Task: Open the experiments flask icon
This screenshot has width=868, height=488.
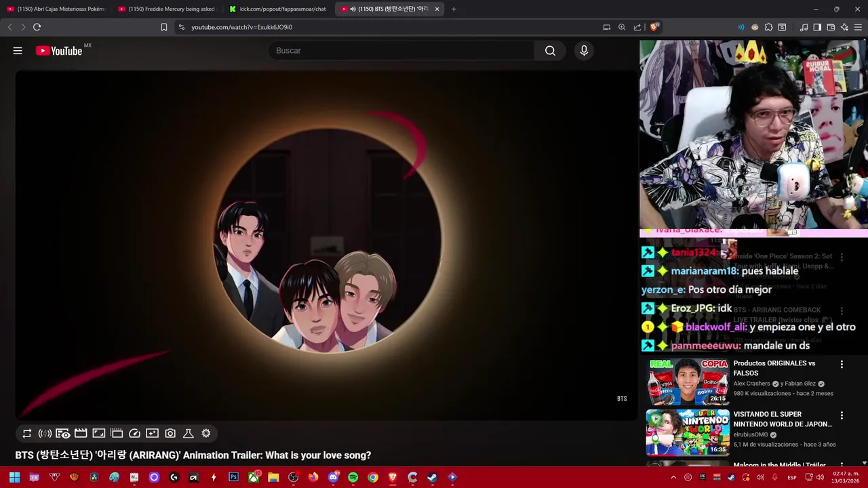Action: 189,434
